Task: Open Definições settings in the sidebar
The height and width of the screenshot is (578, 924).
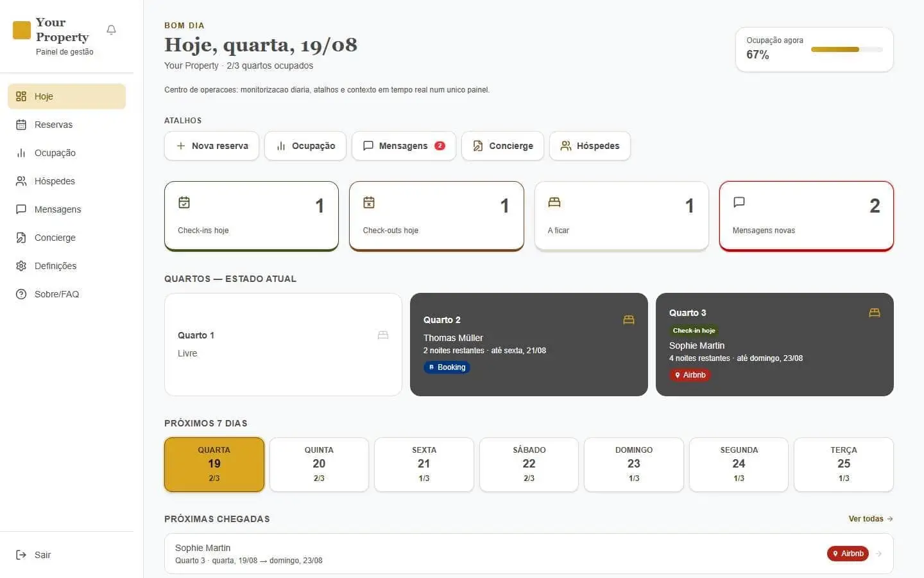Action: tap(67, 266)
